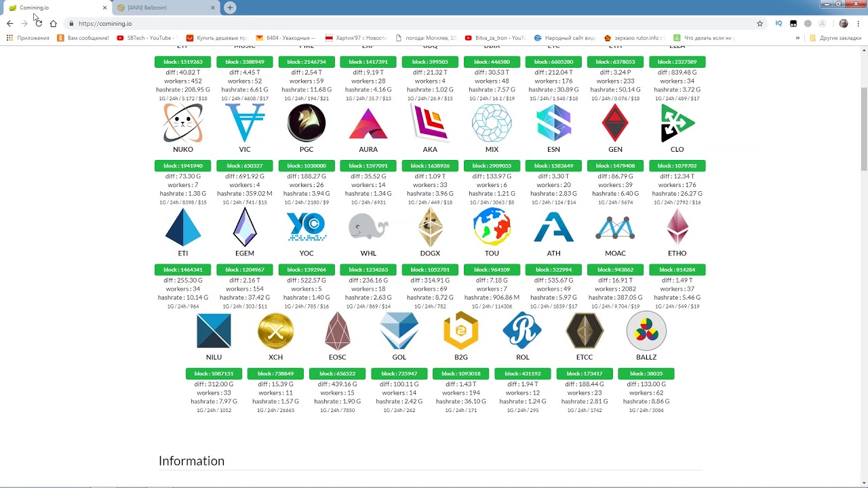The image size is (868, 488).
Task: Select the MOAC workers 2082 text
Action: point(615,289)
